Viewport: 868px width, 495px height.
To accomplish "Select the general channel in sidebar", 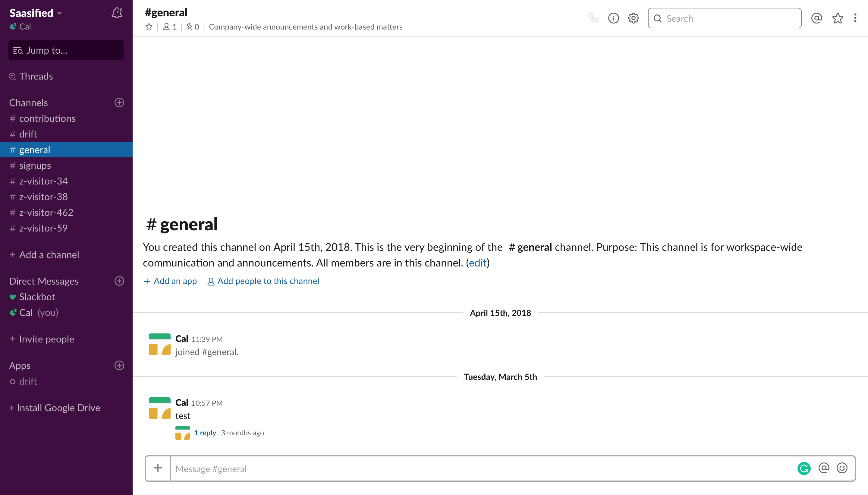I will pyautogui.click(x=66, y=150).
